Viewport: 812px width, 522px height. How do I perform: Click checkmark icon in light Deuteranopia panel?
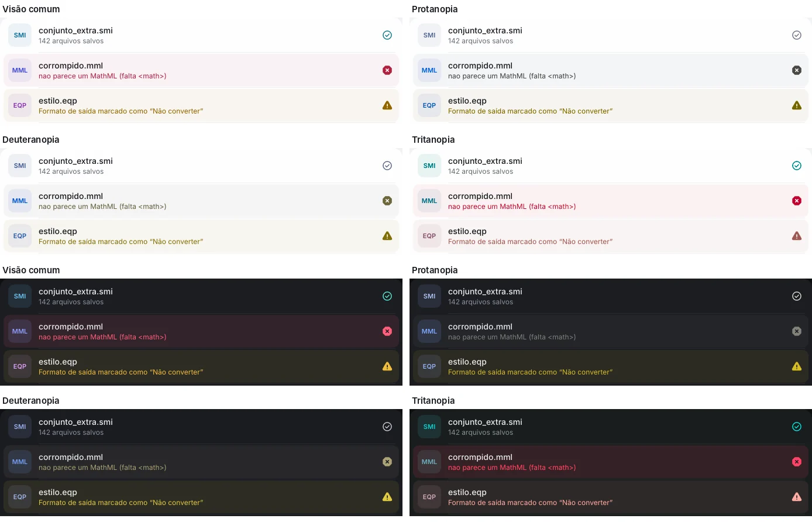click(387, 166)
